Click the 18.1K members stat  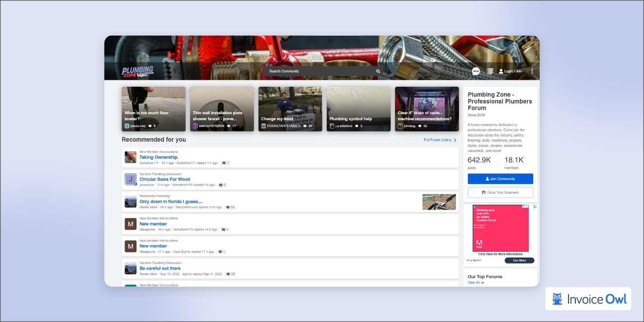click(514, 163)
